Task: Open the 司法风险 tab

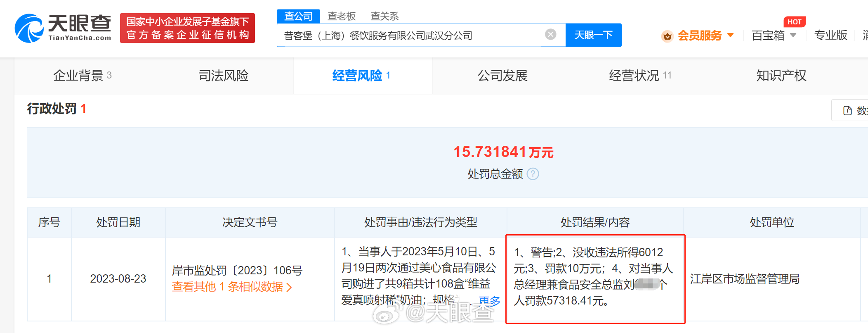Action: [223, 76]
